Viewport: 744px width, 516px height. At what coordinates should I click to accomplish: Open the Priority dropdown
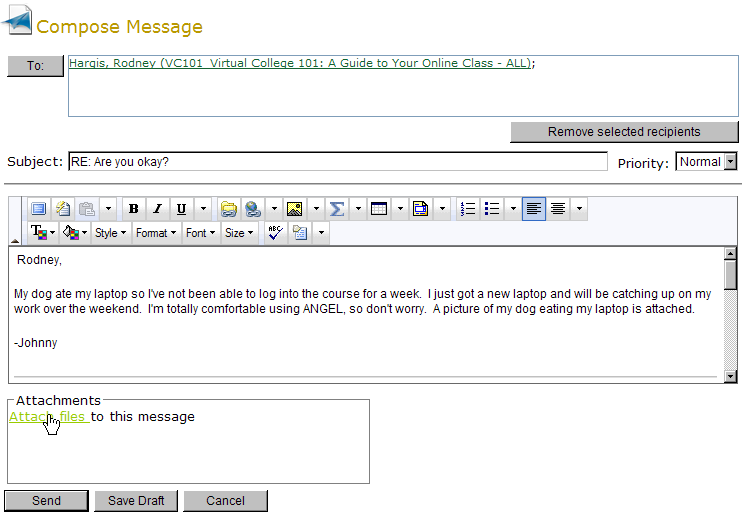[706, 162]
